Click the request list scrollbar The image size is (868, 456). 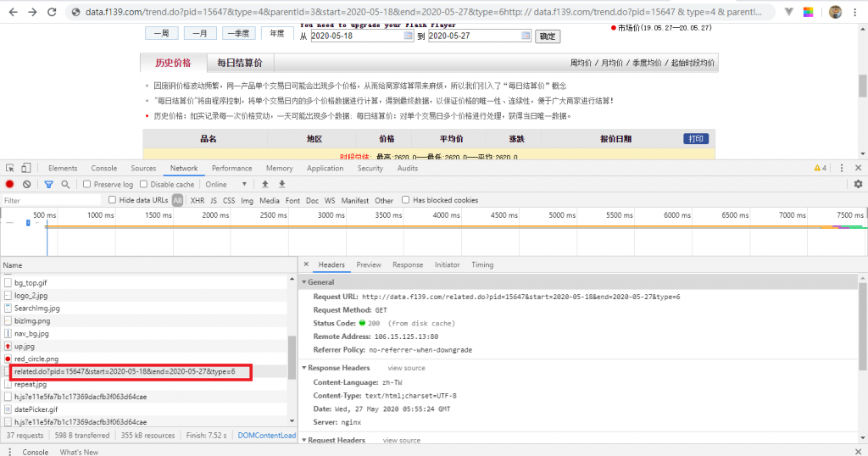(x=292, y=357)
